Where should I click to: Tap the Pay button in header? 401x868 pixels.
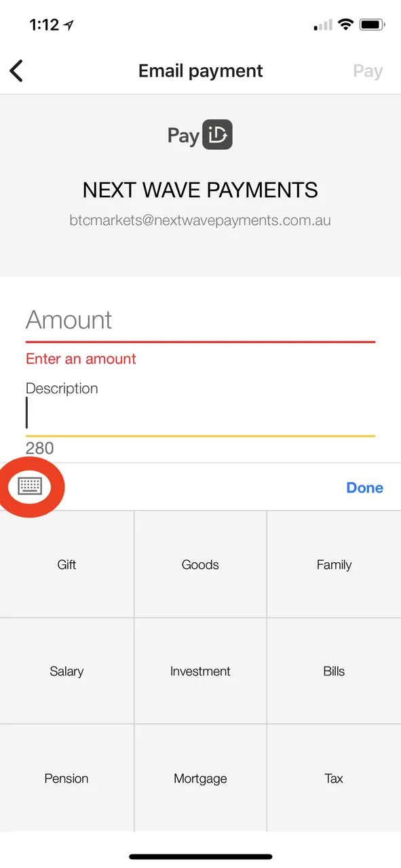click(x=368, y=71)
